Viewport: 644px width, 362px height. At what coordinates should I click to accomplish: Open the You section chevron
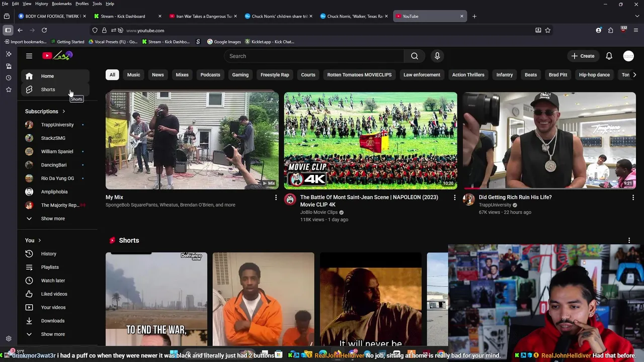click(x=39, y=240)
